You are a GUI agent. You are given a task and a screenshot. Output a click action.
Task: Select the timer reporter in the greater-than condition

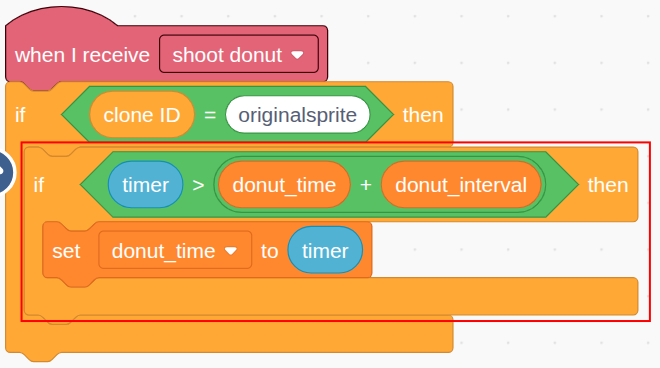coord(145,185)
